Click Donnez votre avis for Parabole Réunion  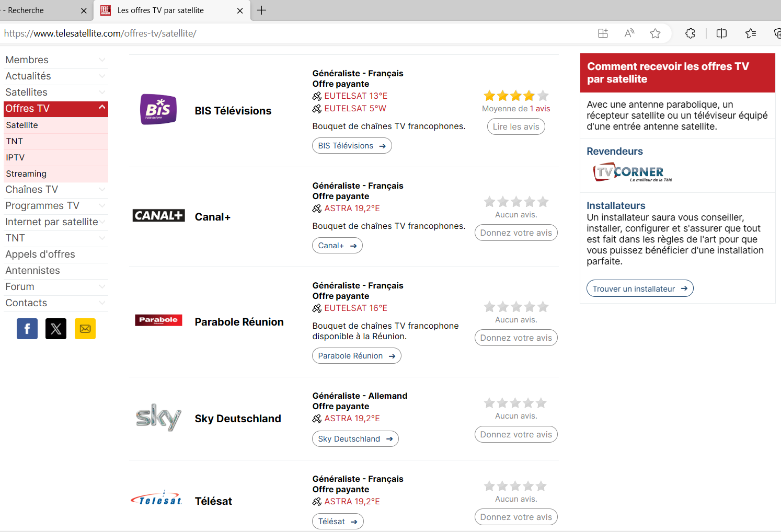[x=516, y=338]
